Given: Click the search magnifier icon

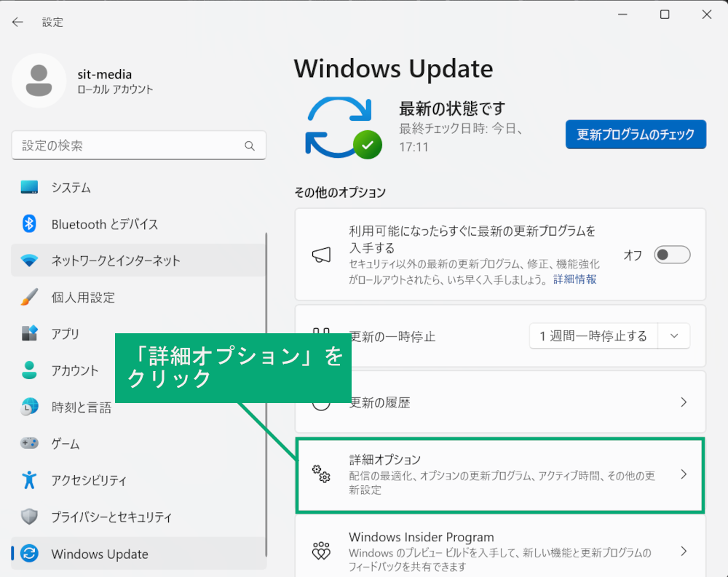Looking at the screenshot, I should coord(250,146).
